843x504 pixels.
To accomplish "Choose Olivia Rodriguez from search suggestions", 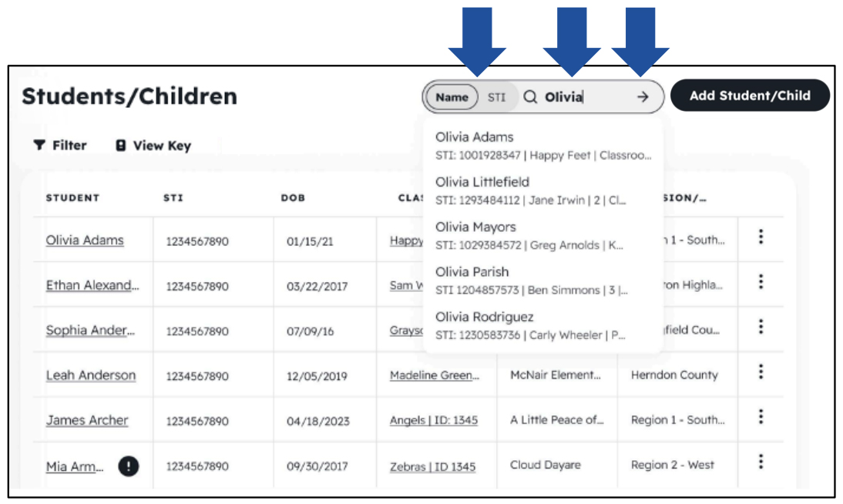I will coord(543,325).
